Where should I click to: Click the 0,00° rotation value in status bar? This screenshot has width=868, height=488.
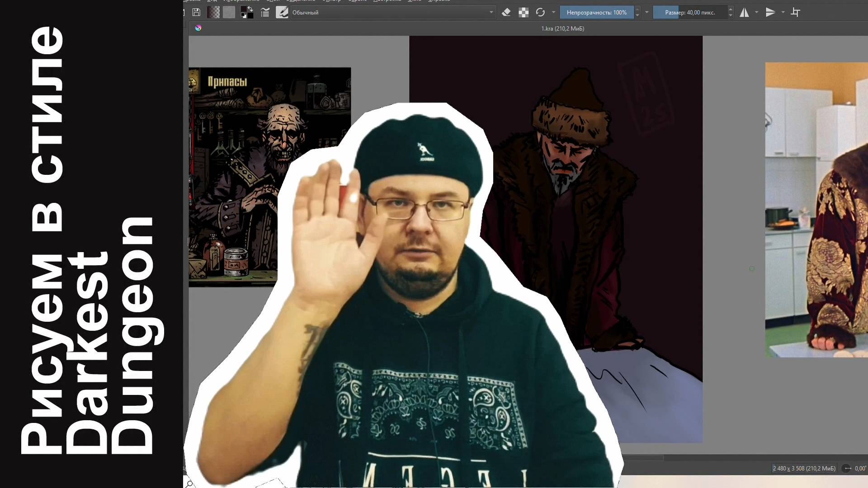coord(860,469)
